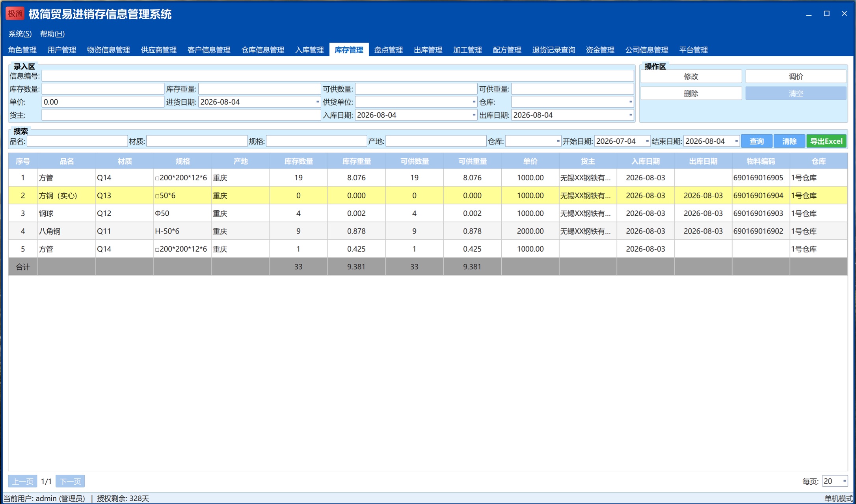
Task: Click the 单机模式 status indicator
Action: 838,498
